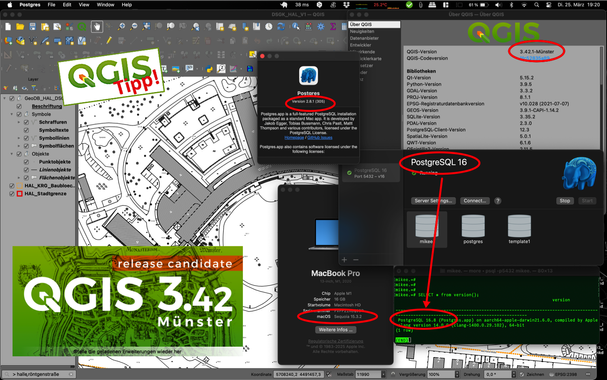The height and width of the screenshot is (380, 607).
Task: Click the New Project icon in QGIS toolbar
Action: (x=8, y=27)
